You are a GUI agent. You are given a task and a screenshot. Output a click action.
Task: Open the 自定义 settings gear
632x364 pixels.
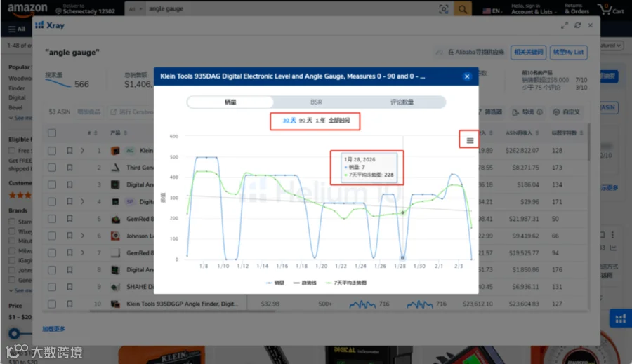coord(566,112)
